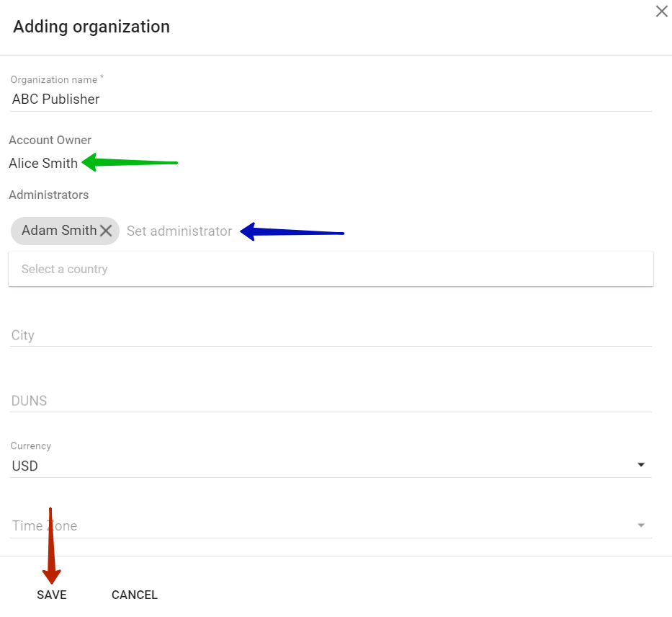Click the Administrators label

[x=49, y=195]
